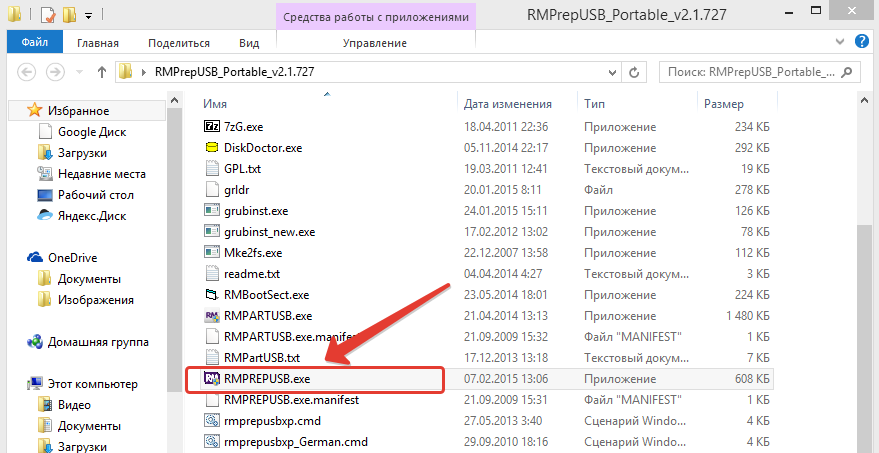Image resolution: width=879 pixels, height=453 pixels.
Task: Click the rmprepusbxp_German.cmd script icon
Action: click(211, 442)
